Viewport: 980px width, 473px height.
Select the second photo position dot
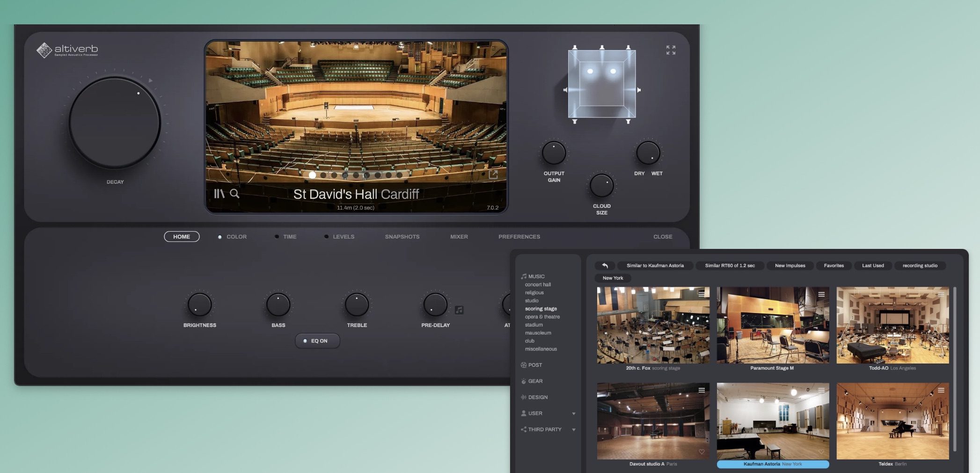(323, 175)
